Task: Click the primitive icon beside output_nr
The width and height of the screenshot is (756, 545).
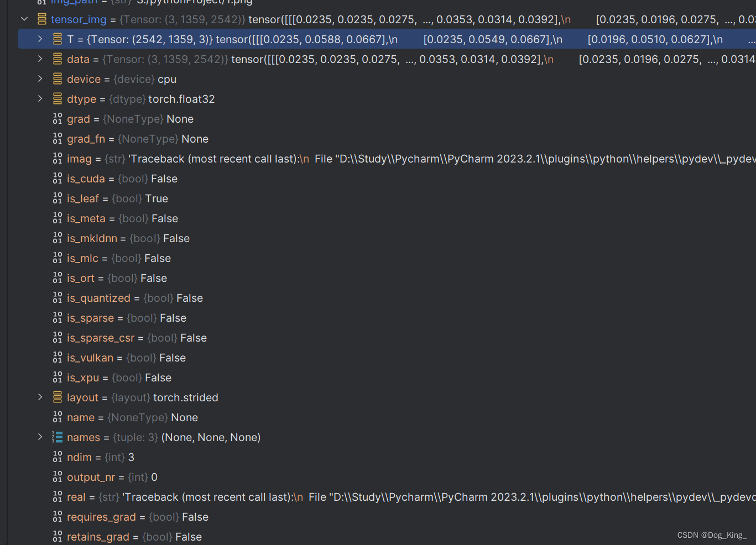Action: 58,477
